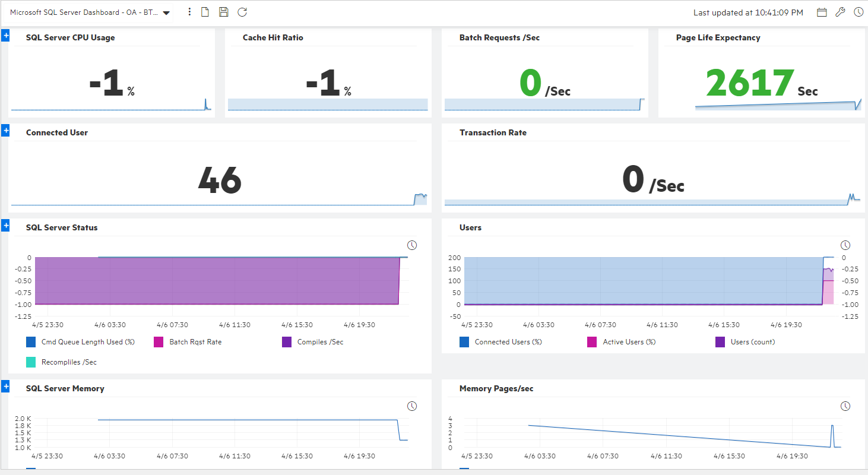The height and width of the screenshot is (475, 868).
Task: Click the Connected User title
Action: pos(57,132)
